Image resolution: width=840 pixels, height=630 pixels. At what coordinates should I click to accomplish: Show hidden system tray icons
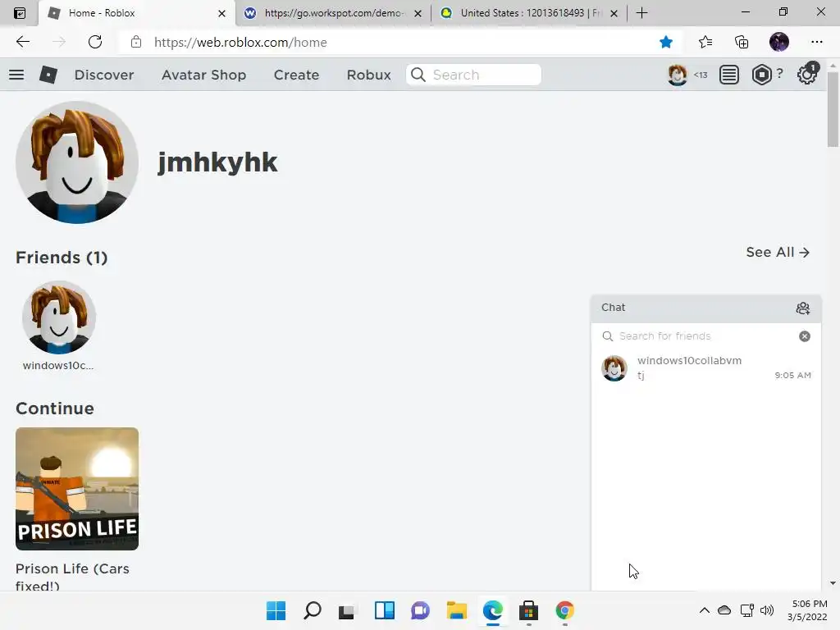click(705, 610)
